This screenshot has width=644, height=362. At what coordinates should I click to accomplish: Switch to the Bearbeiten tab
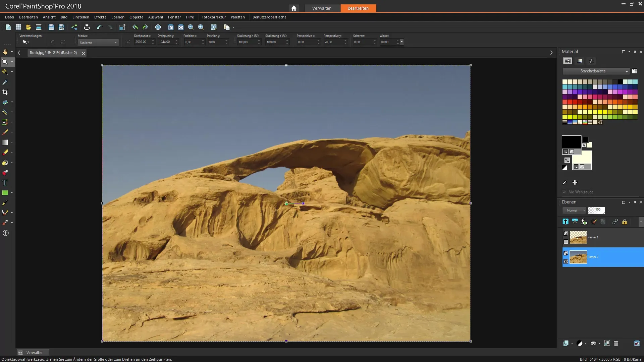pyautogui.click(x=358, y=8)
